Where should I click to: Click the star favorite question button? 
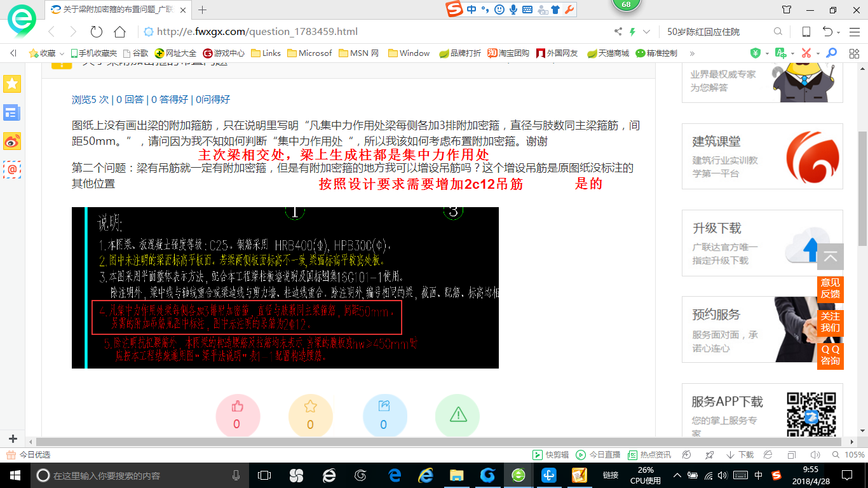(310, 416)
